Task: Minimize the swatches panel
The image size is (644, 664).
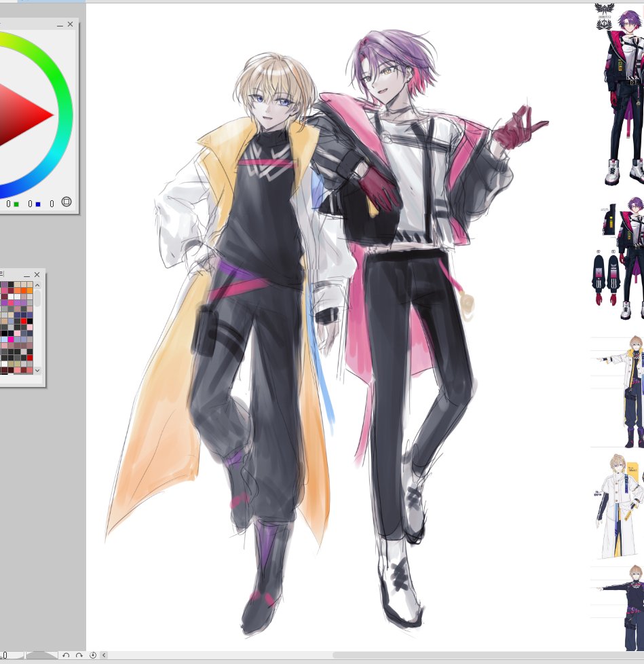Action: [26, 275]
